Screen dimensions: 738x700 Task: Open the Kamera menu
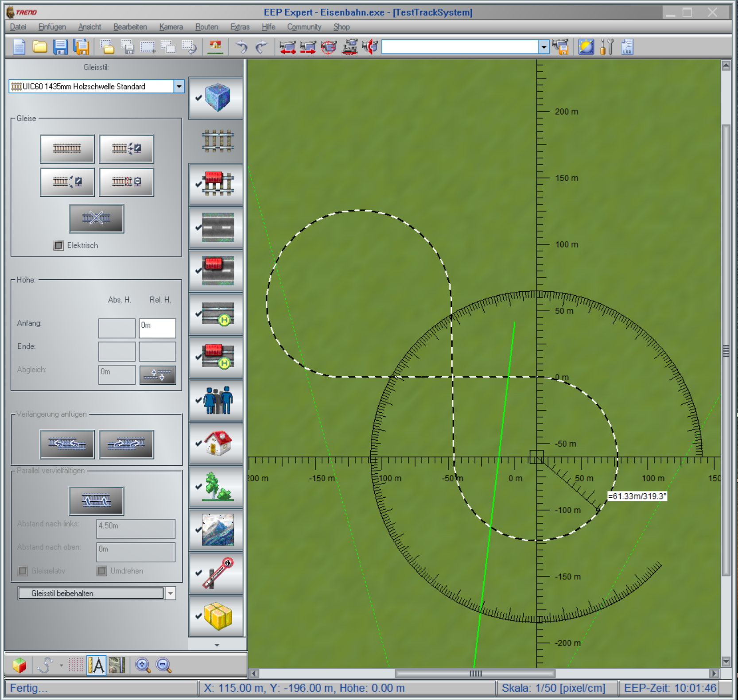pyautogui.click(x=171, y=27)
